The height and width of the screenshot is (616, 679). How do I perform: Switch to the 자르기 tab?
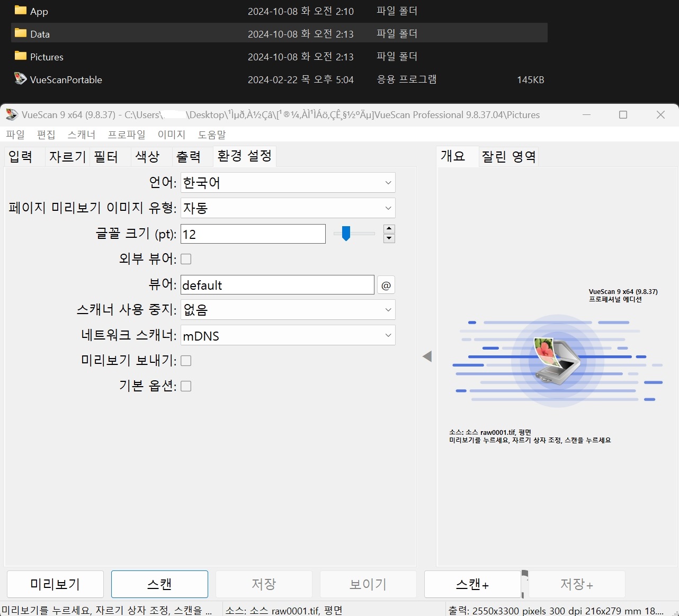pos(67,156)
